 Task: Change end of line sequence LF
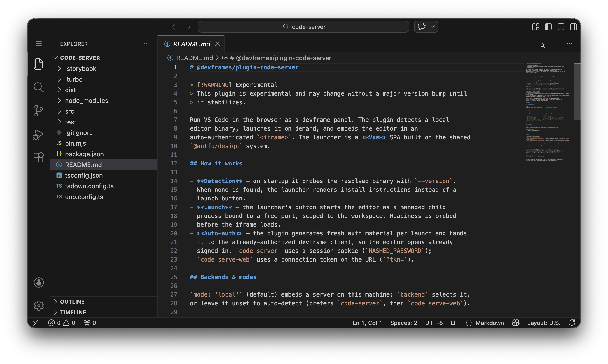453,323
